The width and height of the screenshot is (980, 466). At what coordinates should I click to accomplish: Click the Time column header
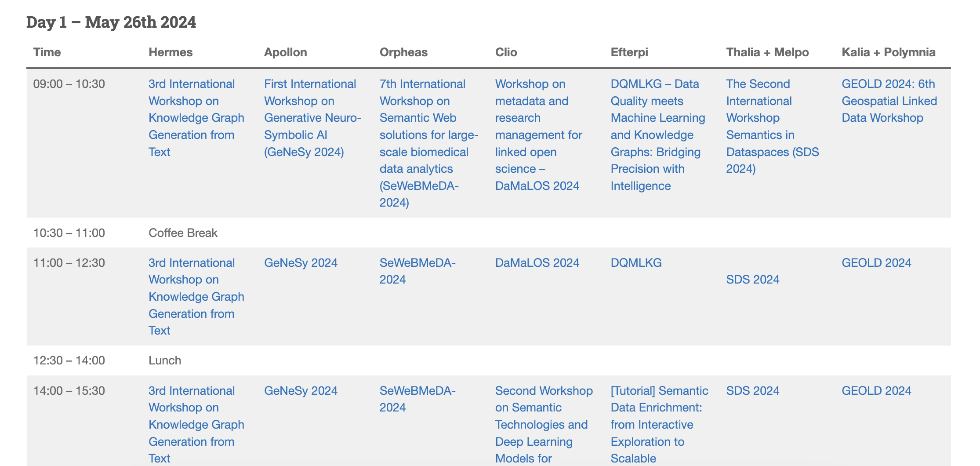tap(47, 52)
